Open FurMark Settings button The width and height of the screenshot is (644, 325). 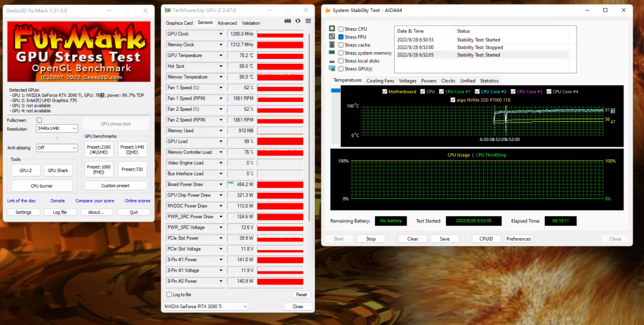coord(23,212)
